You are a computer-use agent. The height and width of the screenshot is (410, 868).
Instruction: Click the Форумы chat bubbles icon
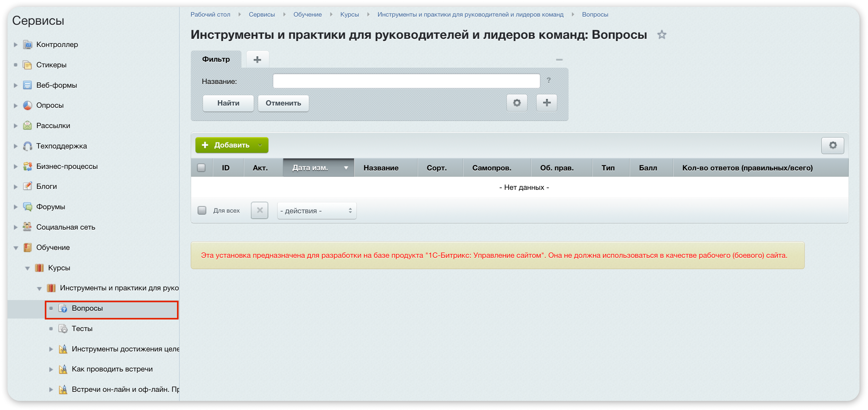pyautogui.click(x=27, y=207)
